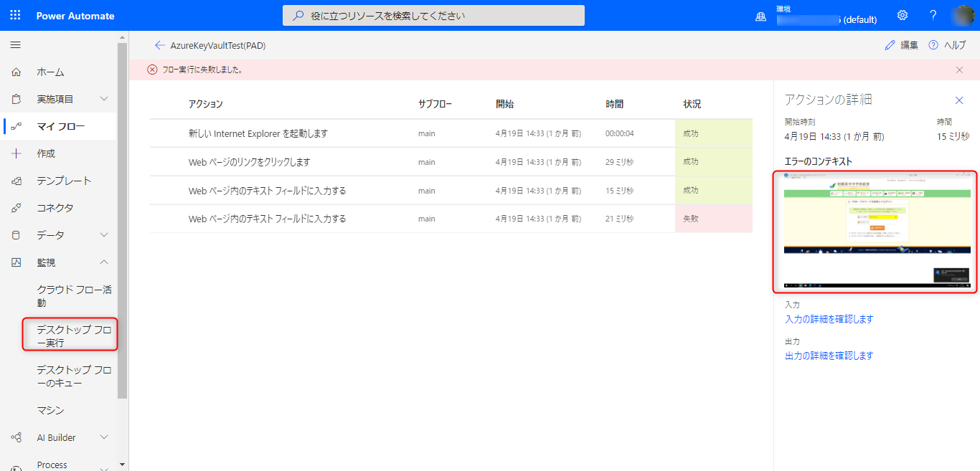Viewport: 980px width, 471px height.
Task: Click the help question mark in the header
Action: tap(933, 15)
